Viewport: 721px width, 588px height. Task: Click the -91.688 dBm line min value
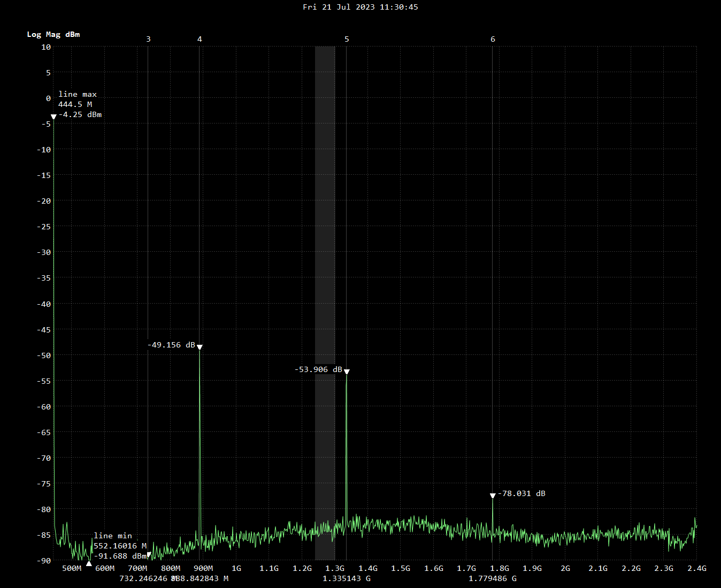click(x=120, y=556)
